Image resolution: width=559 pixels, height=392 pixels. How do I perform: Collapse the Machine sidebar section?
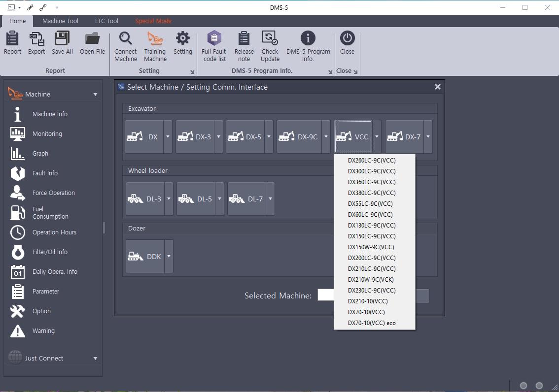click(x=95, y=95)
